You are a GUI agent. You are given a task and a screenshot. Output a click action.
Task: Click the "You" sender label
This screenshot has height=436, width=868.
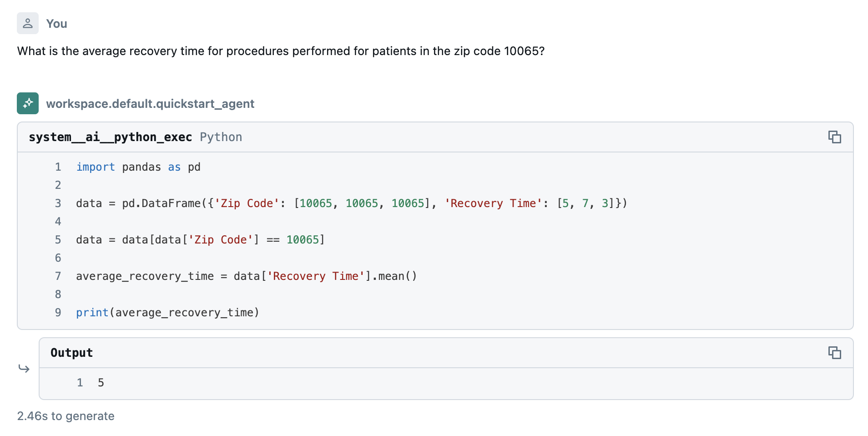[x=56, y=24]
